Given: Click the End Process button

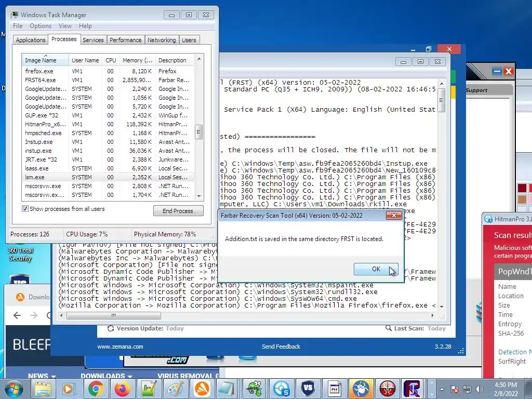Looking at the screenshot, I should (178, 211).
